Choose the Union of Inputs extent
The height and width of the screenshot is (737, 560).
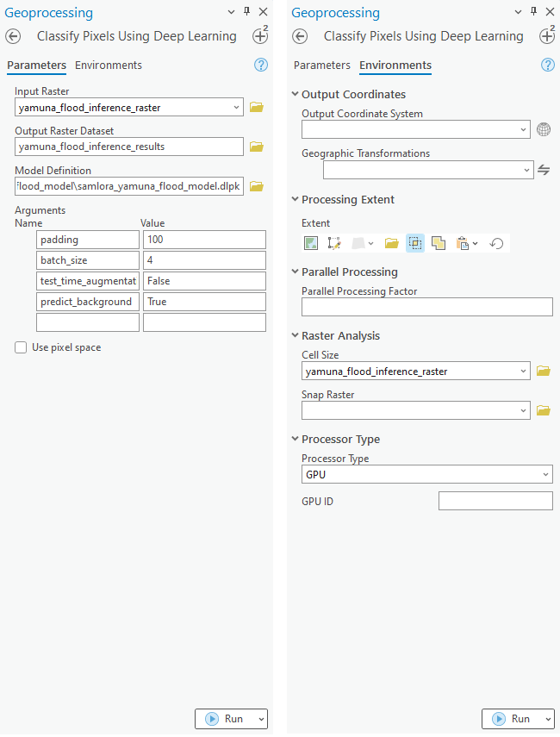coord(439,243)
